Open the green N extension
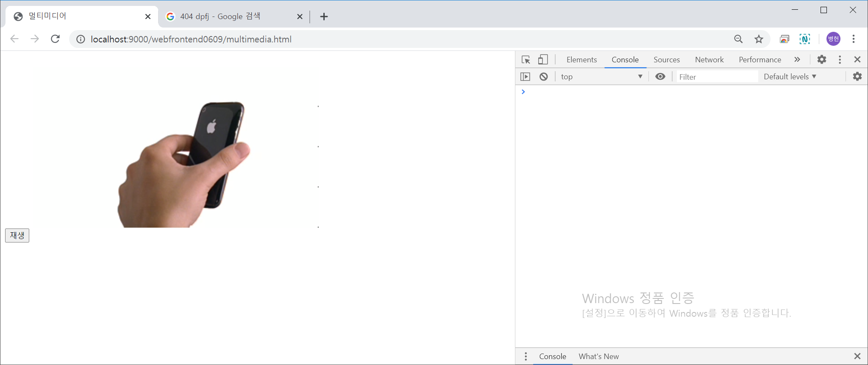868x365 pixels. 805,39
